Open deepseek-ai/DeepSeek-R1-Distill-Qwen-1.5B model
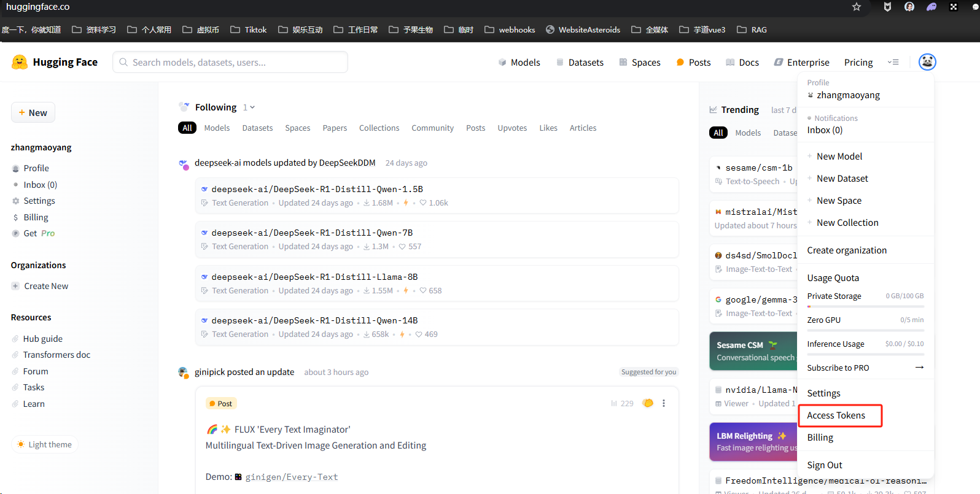The image size is (980, 494). (317, 189)
